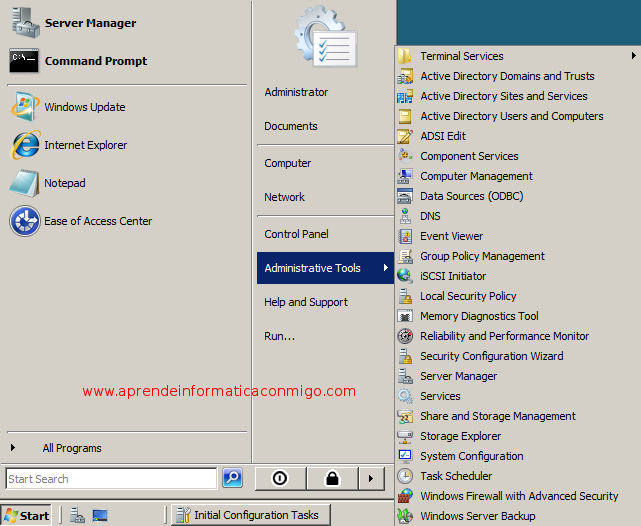
Task: Click the Active Directory Users and Computers icon
Action: tap(405, 116)
